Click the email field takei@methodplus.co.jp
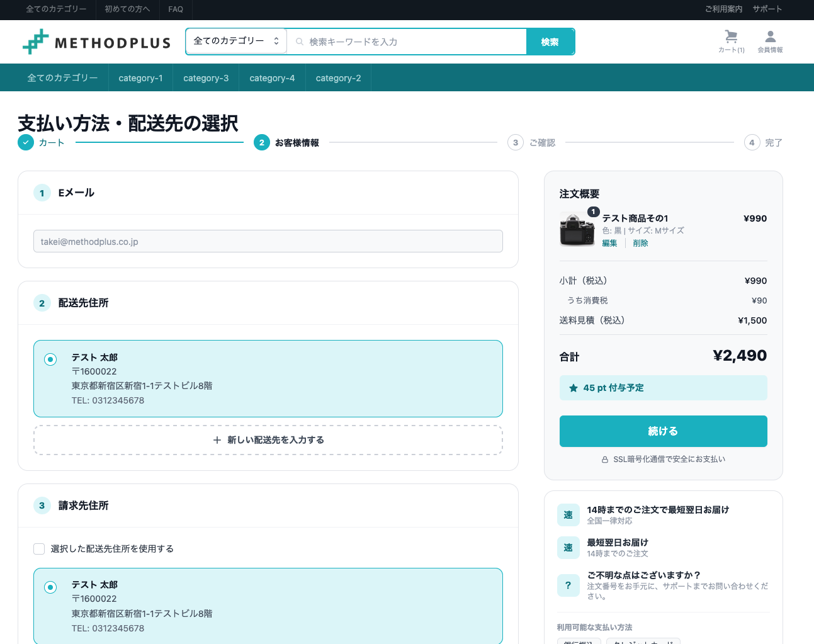This screenshot has height=644, width=814. (x=268, y=241)
